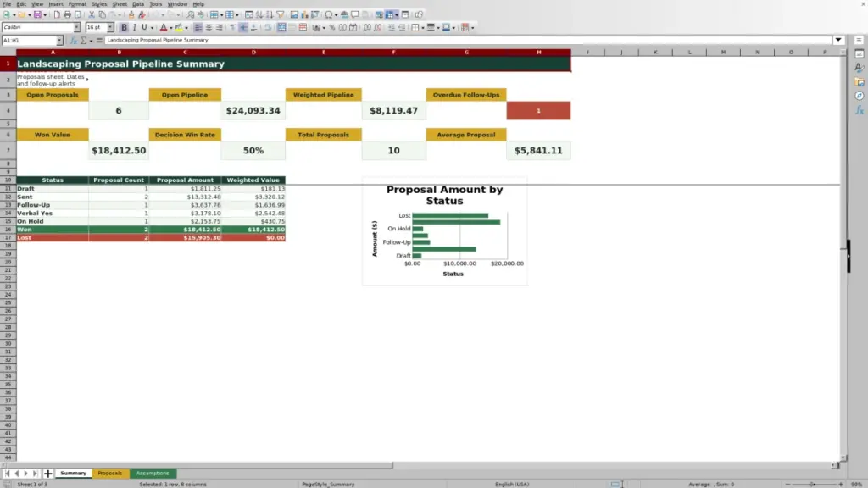Click the formula input line
The width and height of the screenshot is (868, 488).
pyautogui.click(x=468, y=40)
